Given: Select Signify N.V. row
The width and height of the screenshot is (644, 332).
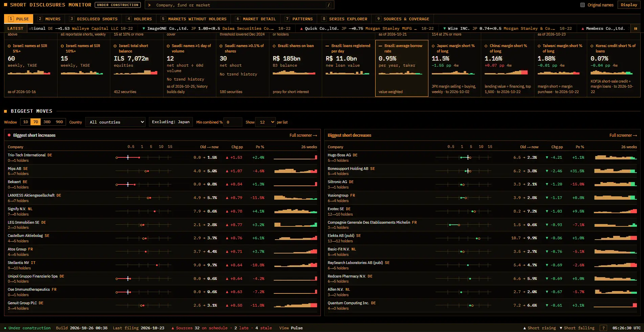Looking at the screenshot, I should coord(162,212).
